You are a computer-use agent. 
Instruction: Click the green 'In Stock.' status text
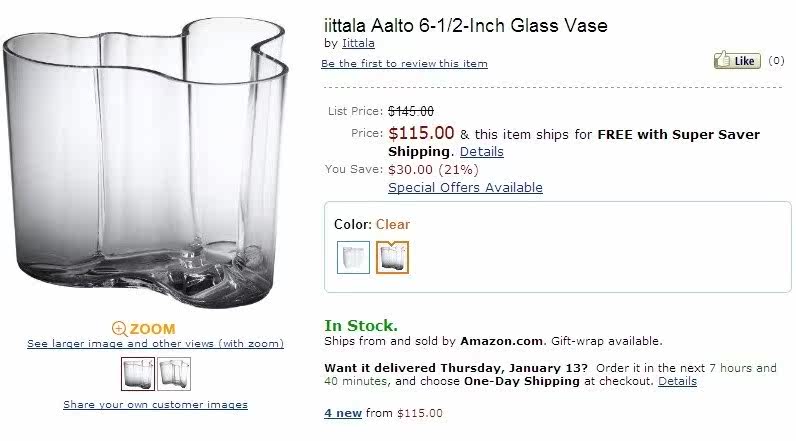click(x=360, y=325)
